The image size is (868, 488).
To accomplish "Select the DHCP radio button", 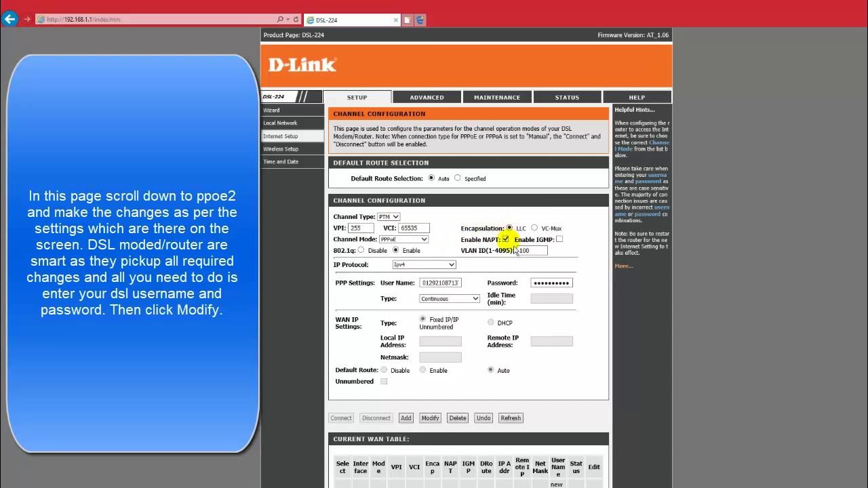I will tap(491, 323).
